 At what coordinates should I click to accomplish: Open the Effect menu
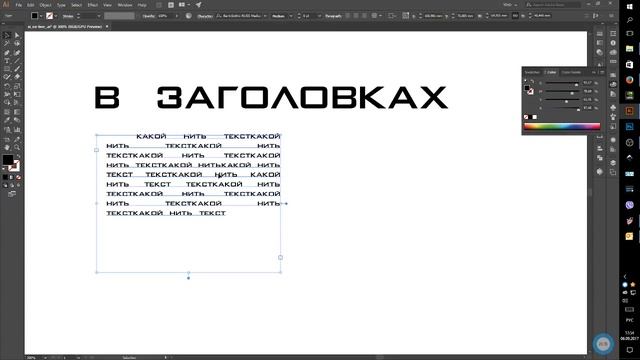coord(93,5)
